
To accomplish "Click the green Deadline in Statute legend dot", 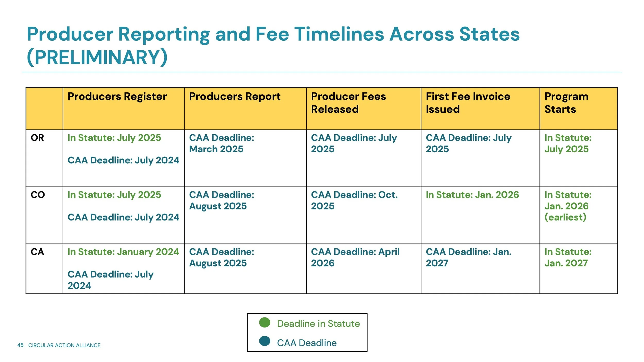I will (265, 322).
